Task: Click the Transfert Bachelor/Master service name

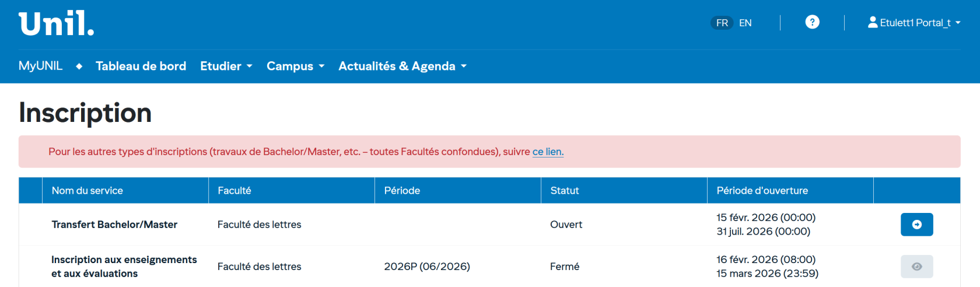Action: pyautogui.click(x=114, y=225)
